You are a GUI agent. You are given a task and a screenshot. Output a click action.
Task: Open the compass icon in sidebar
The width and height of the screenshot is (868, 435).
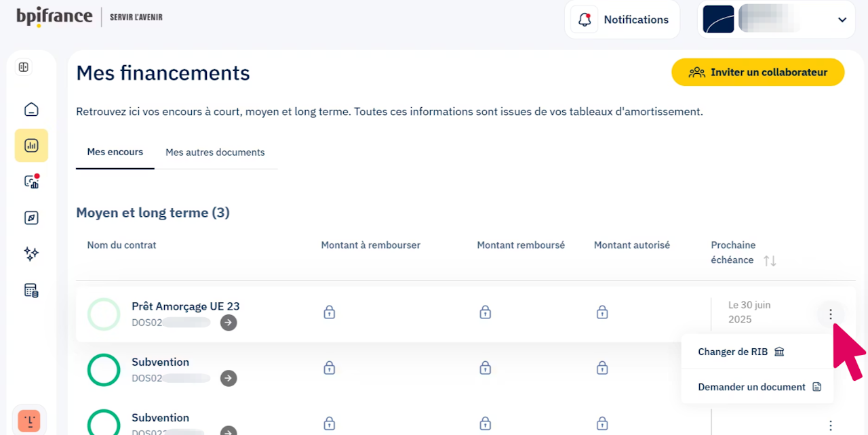[31, 217]
